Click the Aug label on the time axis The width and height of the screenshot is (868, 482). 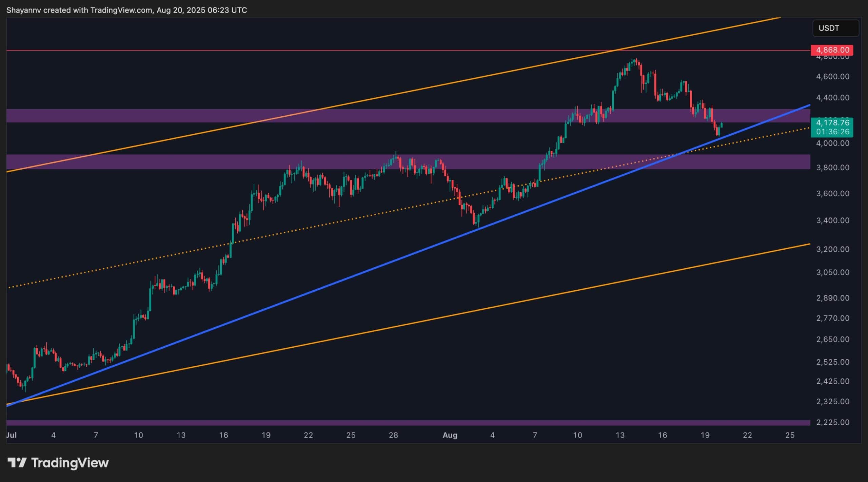point(450,436)
